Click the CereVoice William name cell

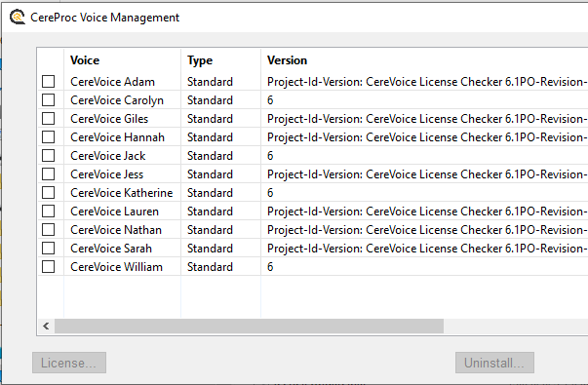coord(117,267)
